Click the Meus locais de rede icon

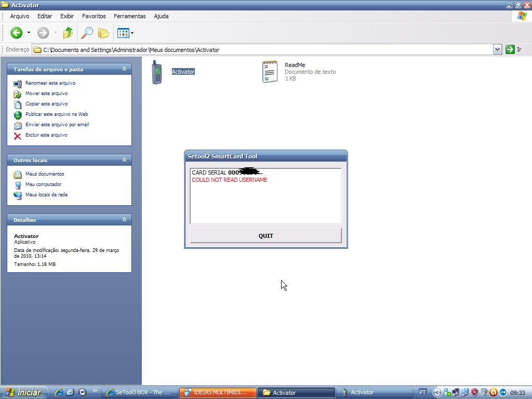tap(18, 195)
